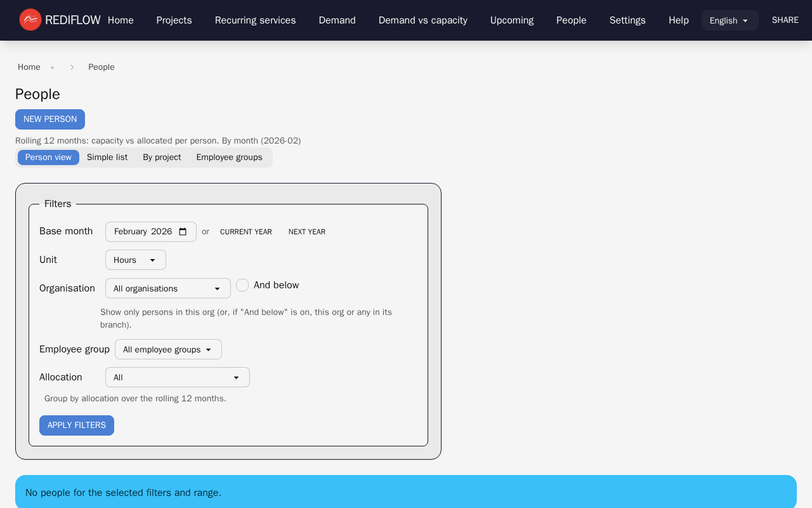Viewport: 812px width, 508px height.
Task: Click the Rediflow logo icon
Action: [x=30, y=20]
